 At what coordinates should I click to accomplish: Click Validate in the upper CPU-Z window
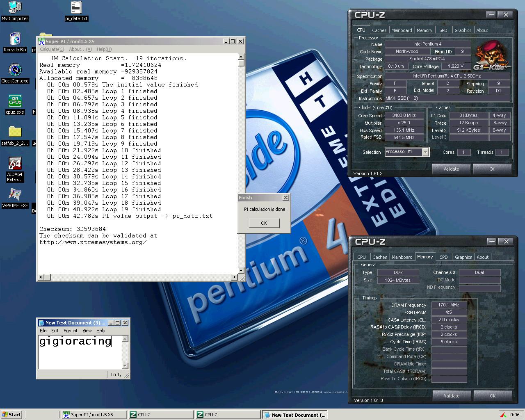(451, 169)
